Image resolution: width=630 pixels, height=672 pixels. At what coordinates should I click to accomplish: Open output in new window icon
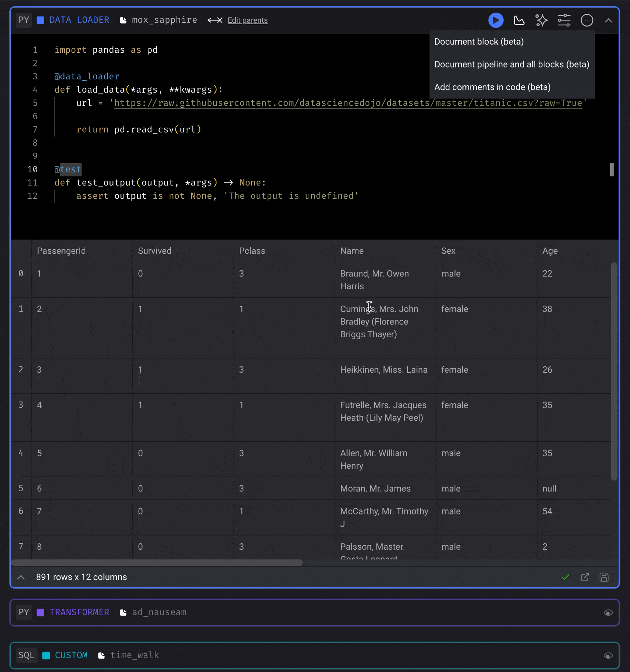pyautogui.click(x=585, y=577)
